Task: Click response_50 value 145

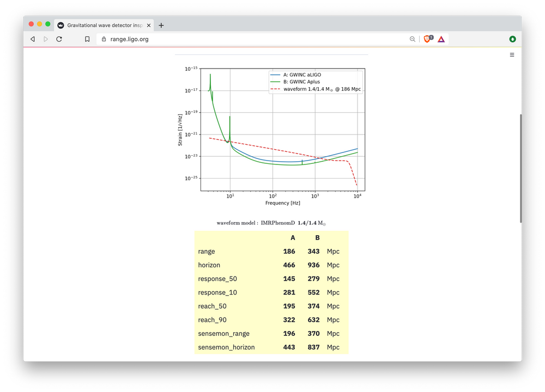Action: (289, 279)
